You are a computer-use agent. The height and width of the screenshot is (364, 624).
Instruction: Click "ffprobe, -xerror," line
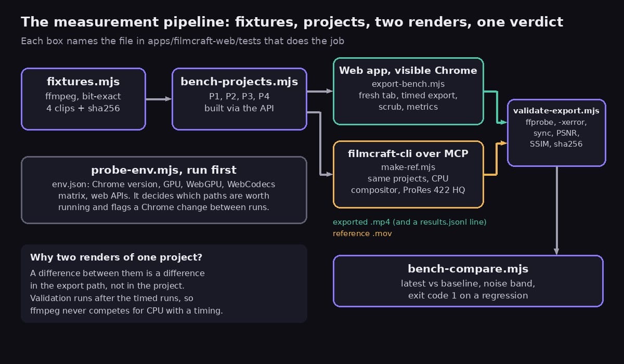pos(556,122)
